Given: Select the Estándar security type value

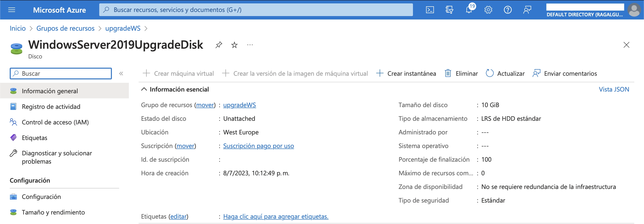Looking at the screenshot, I should click(493, 200).
